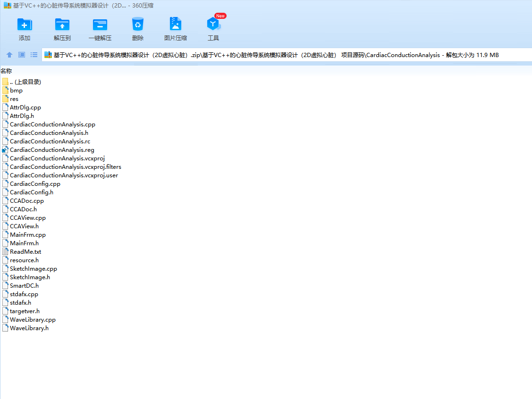This screenshot has width=532, height=399.
Task: Click the SmartDC.h file icon
Action: coord(5,285)
